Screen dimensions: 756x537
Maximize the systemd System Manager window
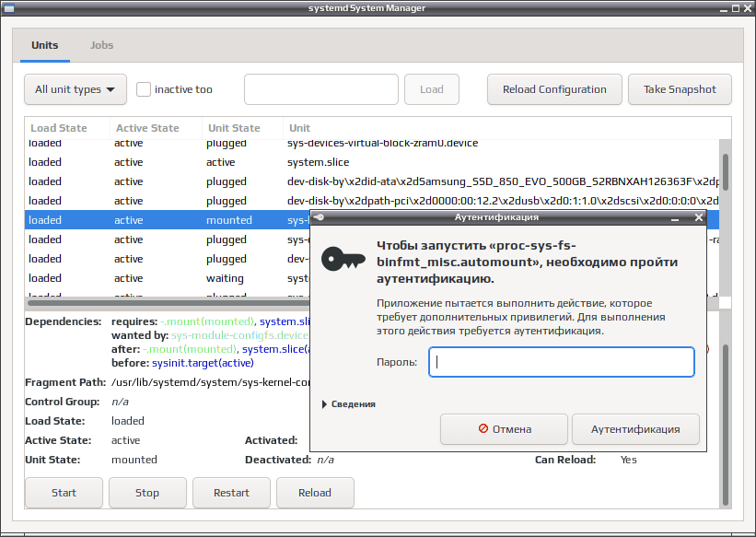click(736, 8)
